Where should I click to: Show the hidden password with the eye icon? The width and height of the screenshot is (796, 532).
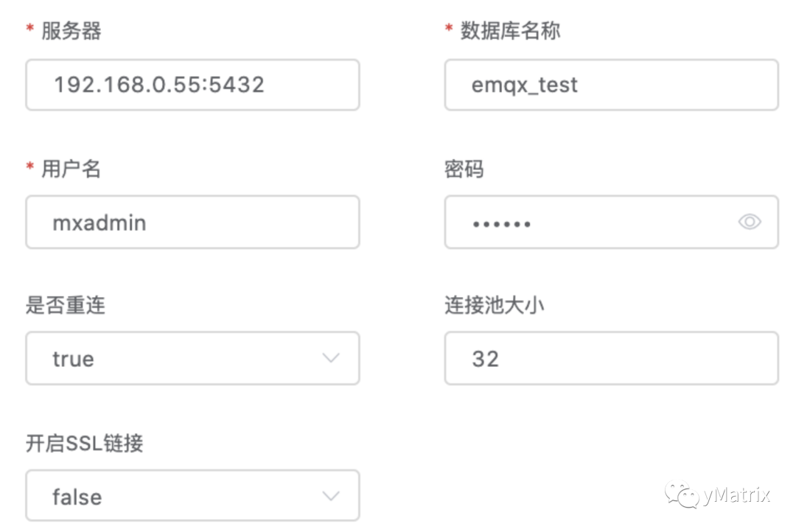coord(750,222)
